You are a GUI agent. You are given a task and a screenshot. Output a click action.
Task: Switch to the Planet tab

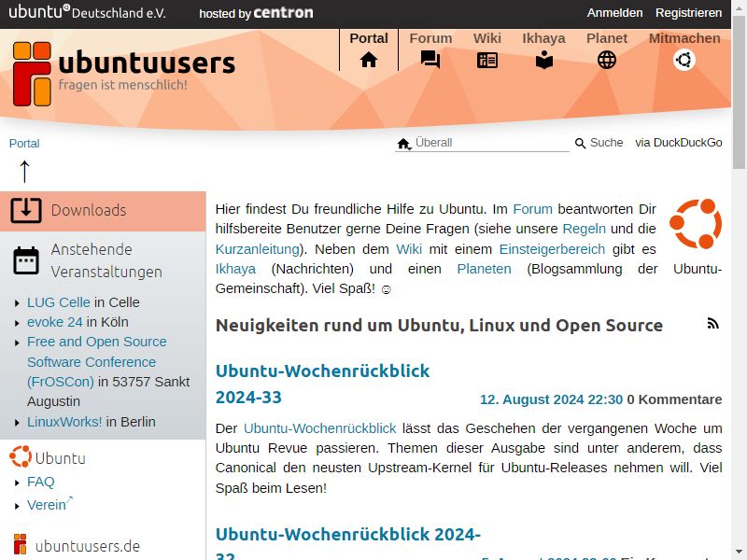606,38
